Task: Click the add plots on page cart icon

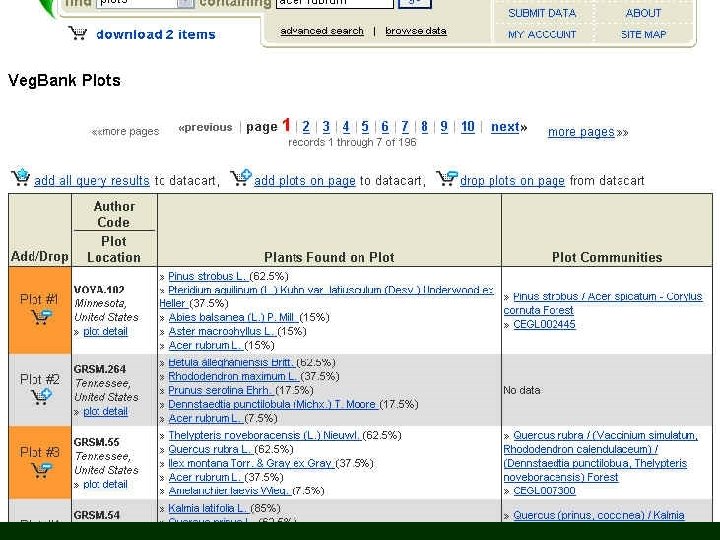Action: (241, 177)
